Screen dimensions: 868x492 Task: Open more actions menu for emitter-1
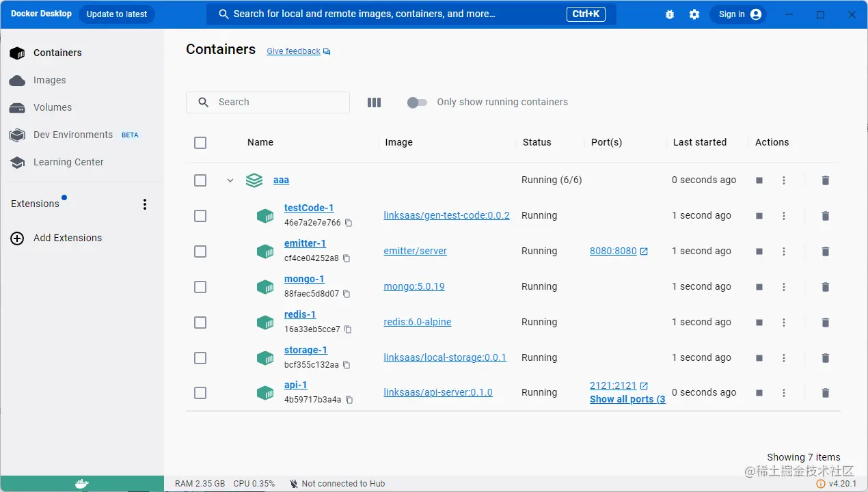tap(784, 251)
